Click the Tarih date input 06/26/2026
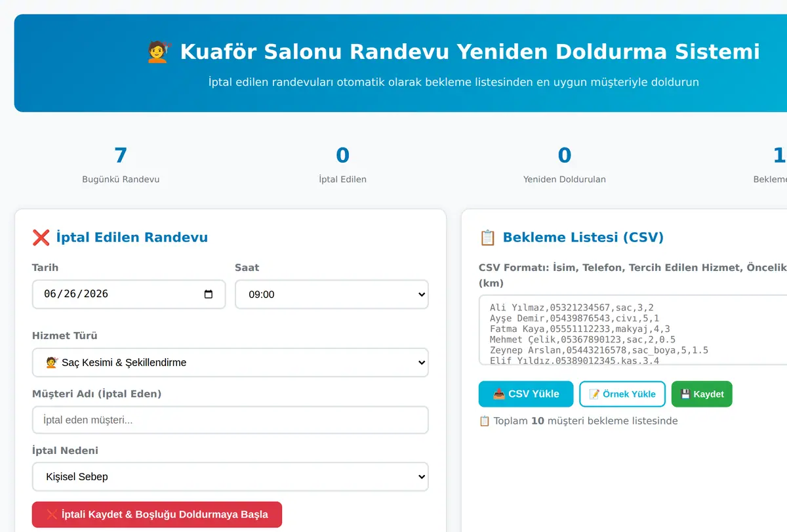787x532 pixels. click(129, 295)
